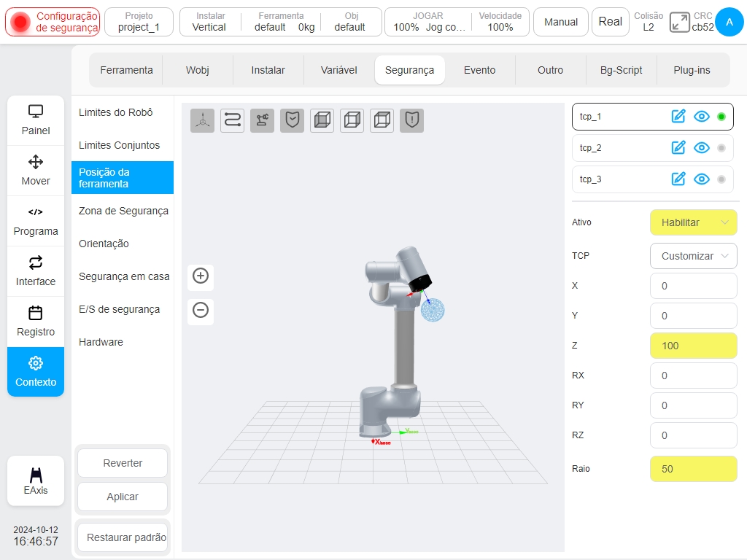
Task: Switch to the Evento tab
Action: [x=480, y=70]
